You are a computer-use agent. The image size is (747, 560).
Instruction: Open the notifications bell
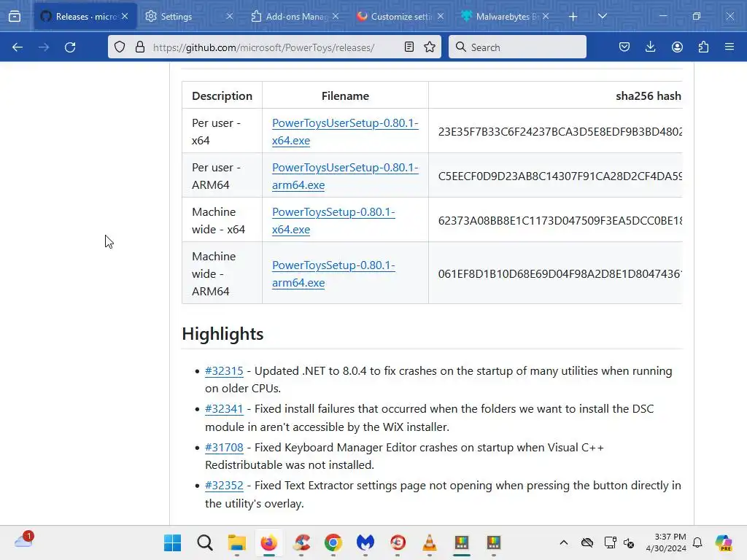(697, 542)
